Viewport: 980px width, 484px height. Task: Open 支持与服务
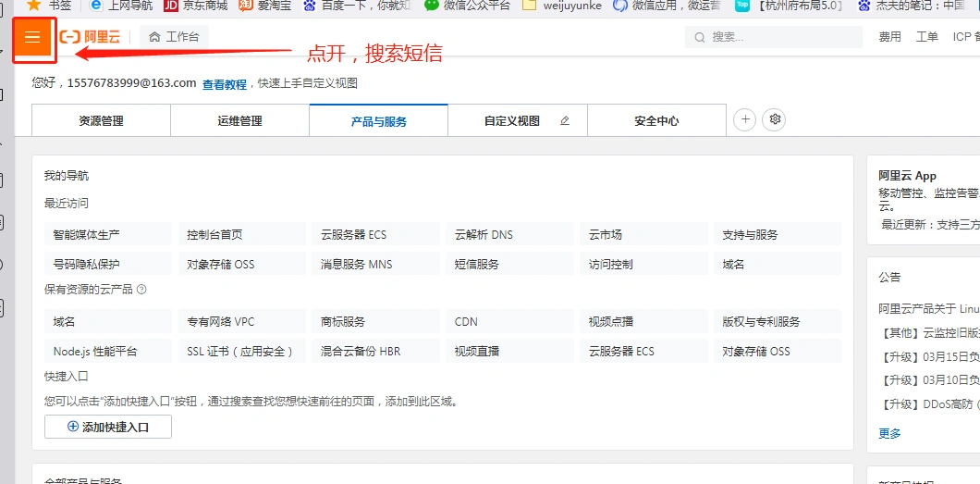click(x=778, y=234)
